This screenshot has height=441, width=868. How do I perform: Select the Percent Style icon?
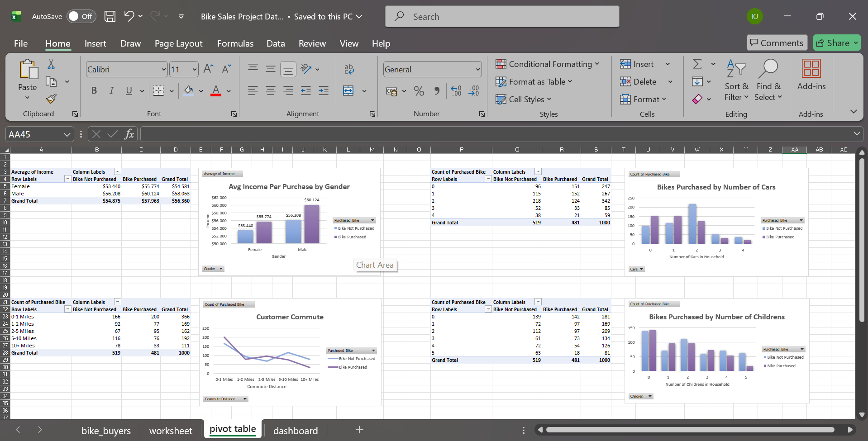pyautogui.click(x=419, y=90)
